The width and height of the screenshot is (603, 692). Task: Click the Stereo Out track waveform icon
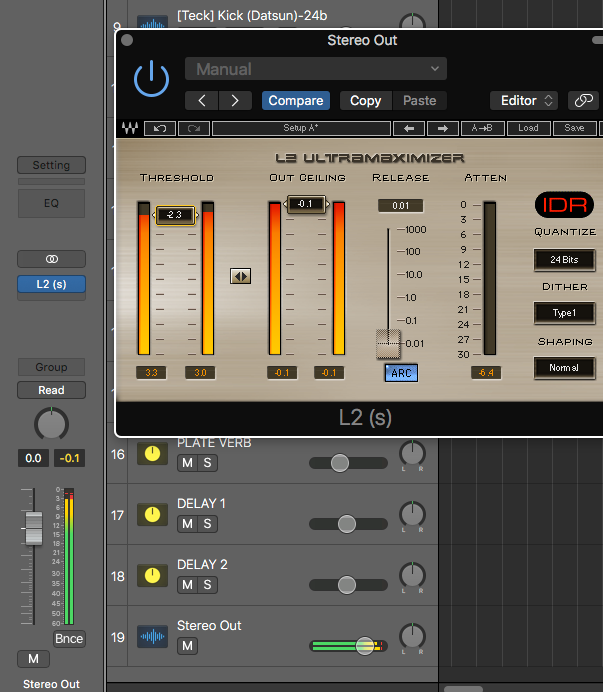click(152, 636)
